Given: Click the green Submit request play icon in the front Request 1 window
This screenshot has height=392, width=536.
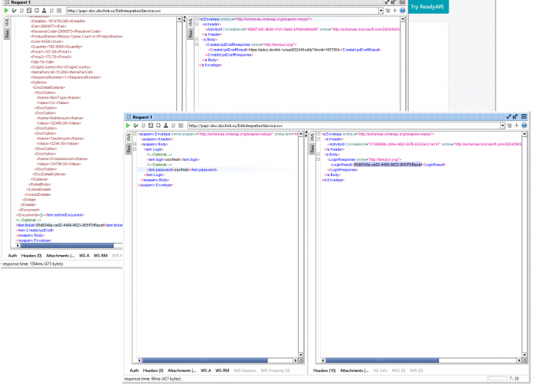Looking at the screenshot, I should pos(128,126).
